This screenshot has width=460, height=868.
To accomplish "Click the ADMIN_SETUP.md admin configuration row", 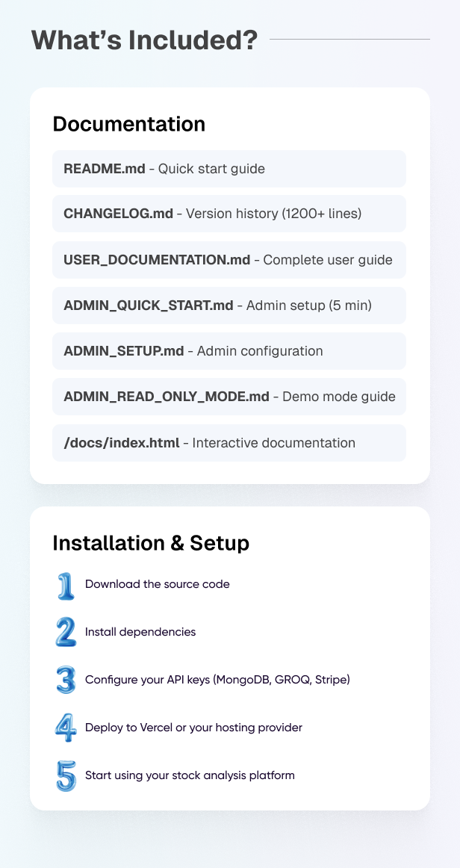I will pyautogui.click(x=229, y=351).
